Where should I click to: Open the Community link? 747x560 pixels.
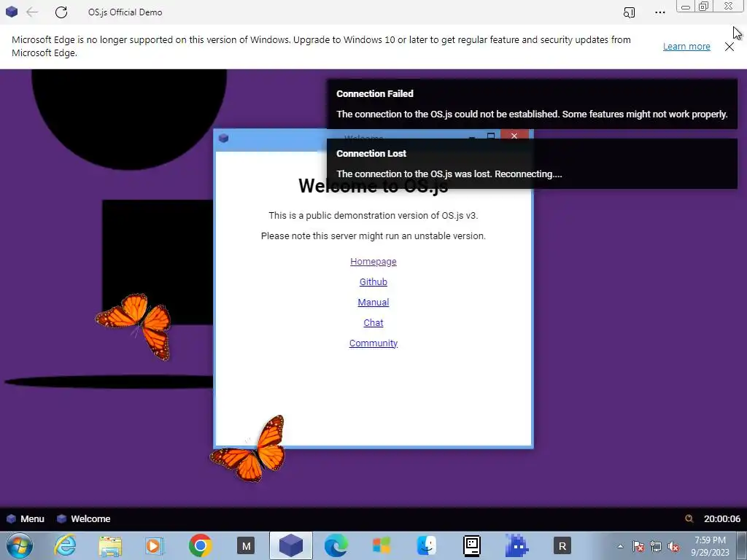point(373,343)
